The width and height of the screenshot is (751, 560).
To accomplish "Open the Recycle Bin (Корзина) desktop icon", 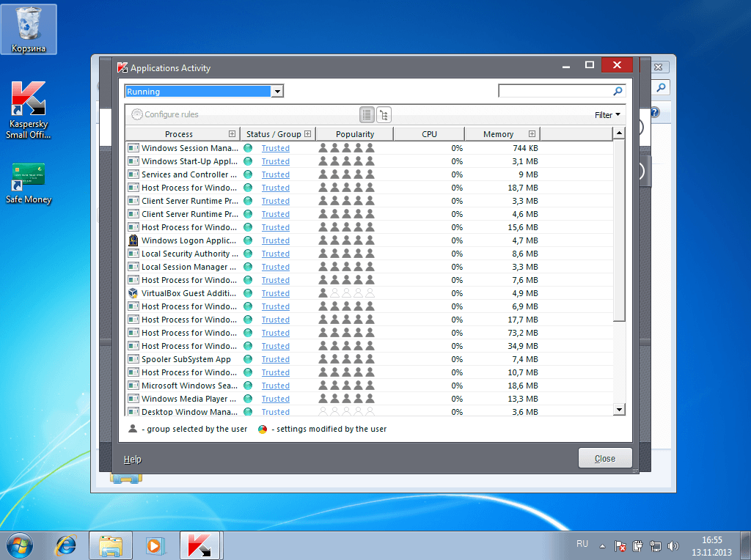I will 29,29.
